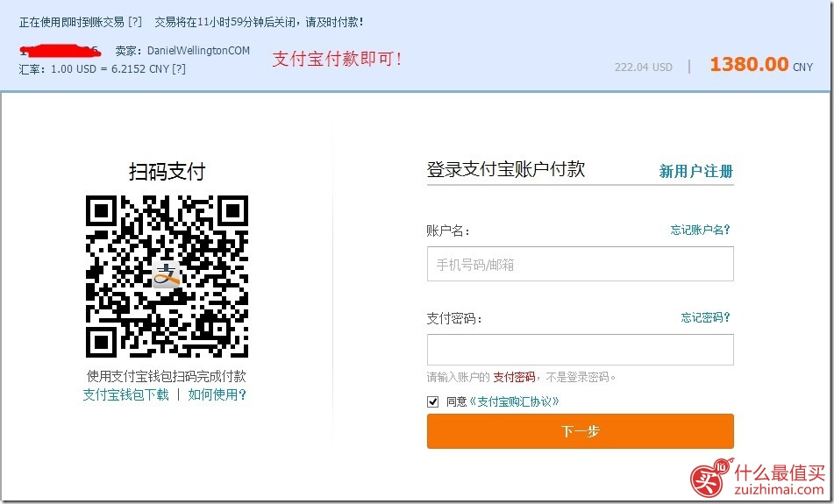Click the [?] beside the exchange rate
Viewport: 834px width, 504px height.
click(x=179, y=69)
